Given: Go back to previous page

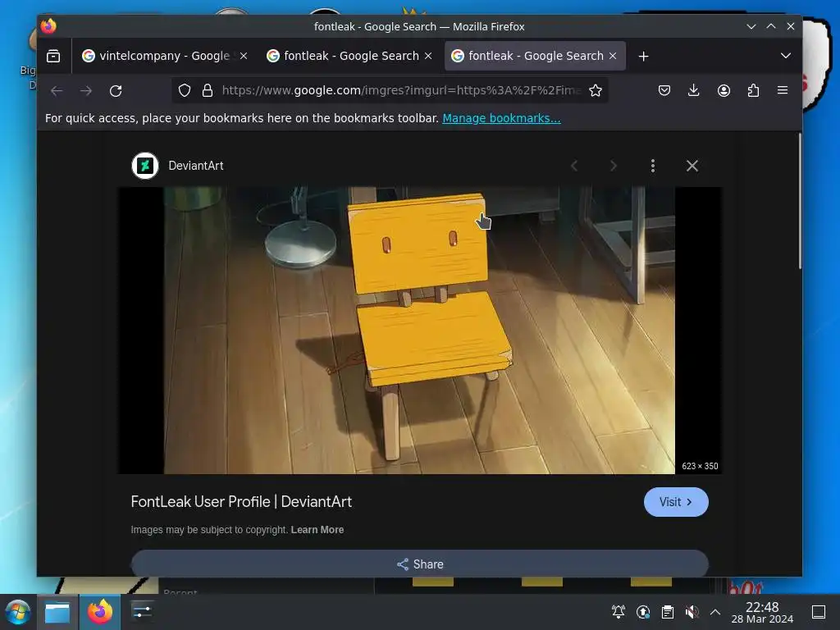Looking at the screenshot, I should (57, 90).
